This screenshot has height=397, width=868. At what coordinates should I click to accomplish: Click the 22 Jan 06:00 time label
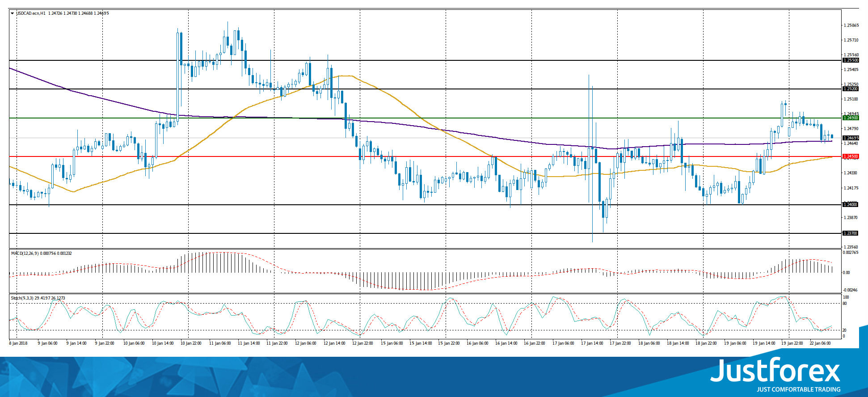(820, 343)
